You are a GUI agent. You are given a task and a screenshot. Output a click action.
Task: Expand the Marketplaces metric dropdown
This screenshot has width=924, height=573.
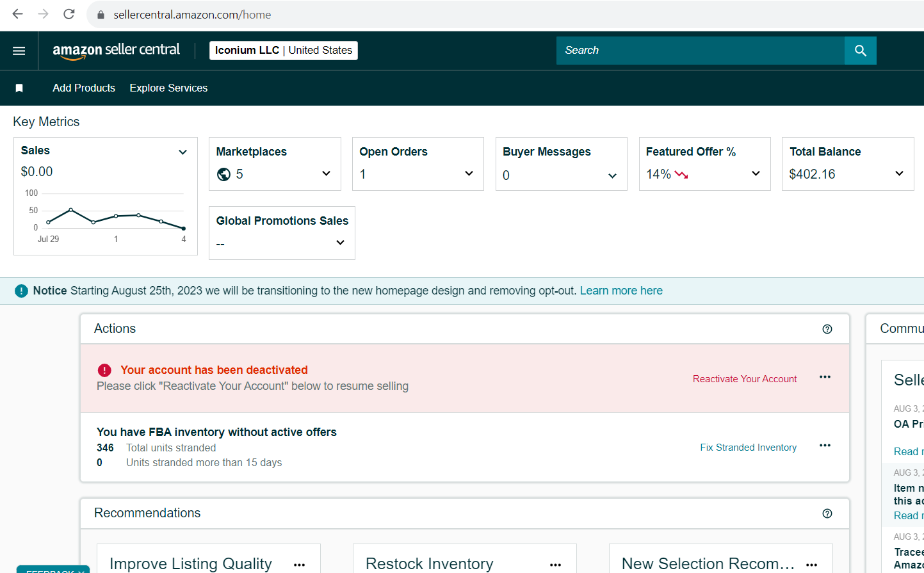pyautogui.click(x=326, y=174)
